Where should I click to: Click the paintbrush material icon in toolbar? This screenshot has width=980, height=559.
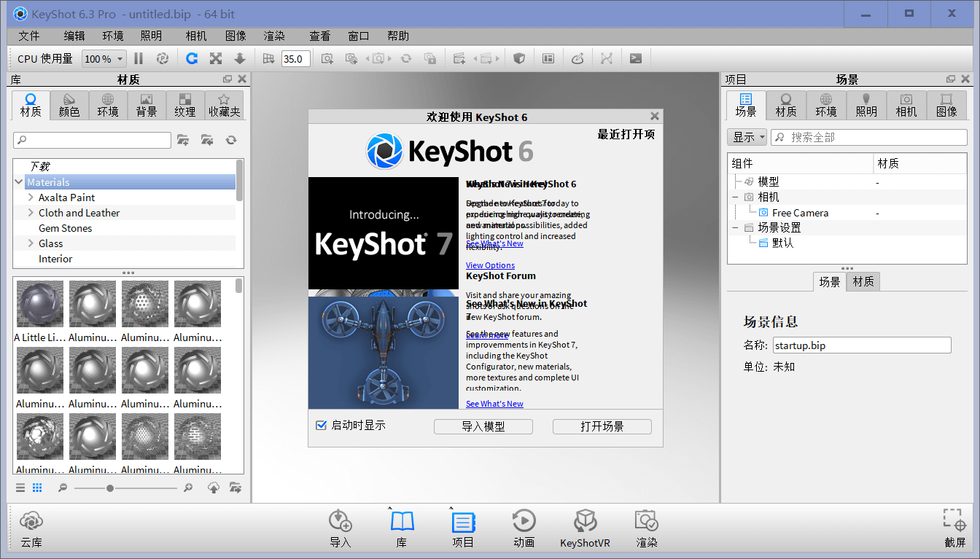[x=577, y=59]
